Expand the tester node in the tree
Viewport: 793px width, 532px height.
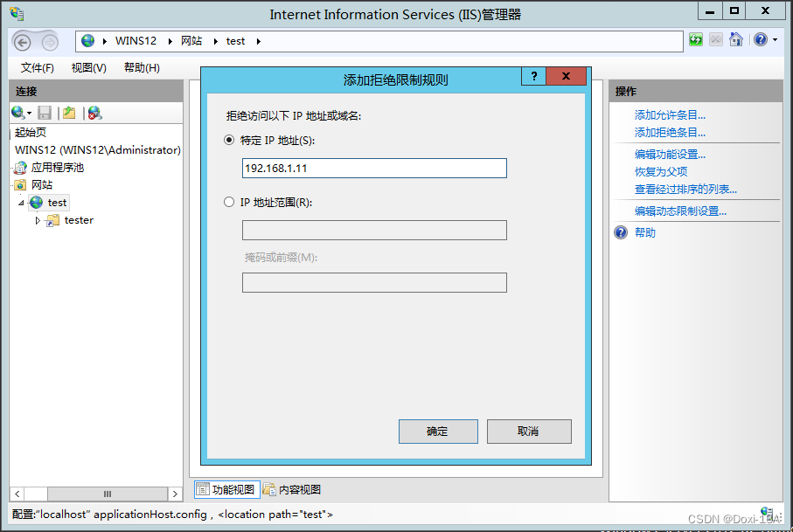[x=38, y=220]
